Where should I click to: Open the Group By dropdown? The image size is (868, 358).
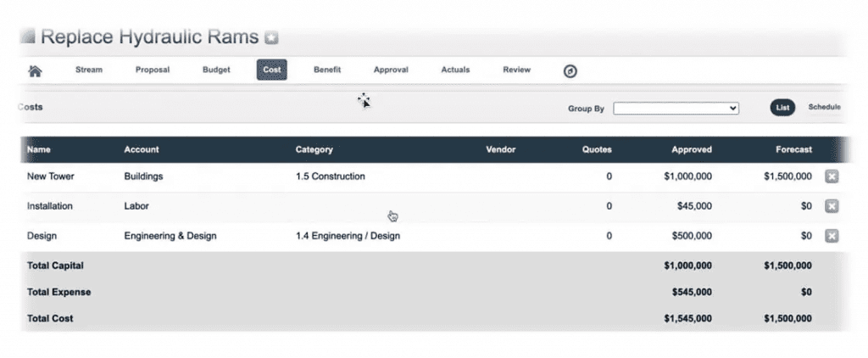676,109
